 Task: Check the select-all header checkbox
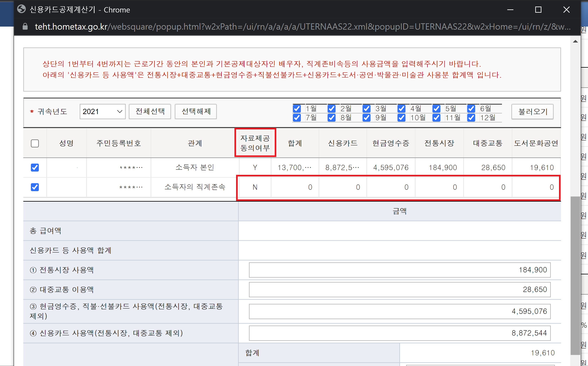[x=35, y=143]
